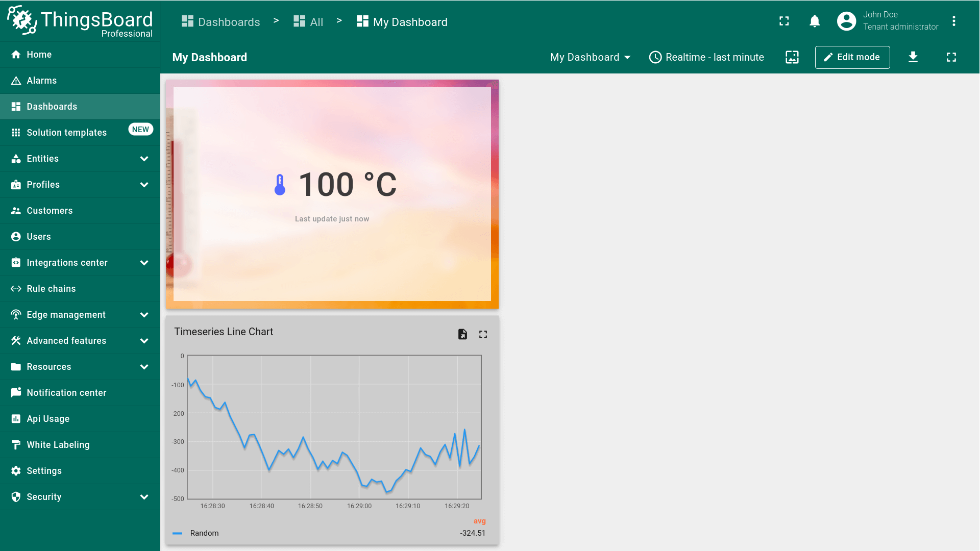Export dashboard with download icon
Screen dimensions: 980x551
point(913,57)
